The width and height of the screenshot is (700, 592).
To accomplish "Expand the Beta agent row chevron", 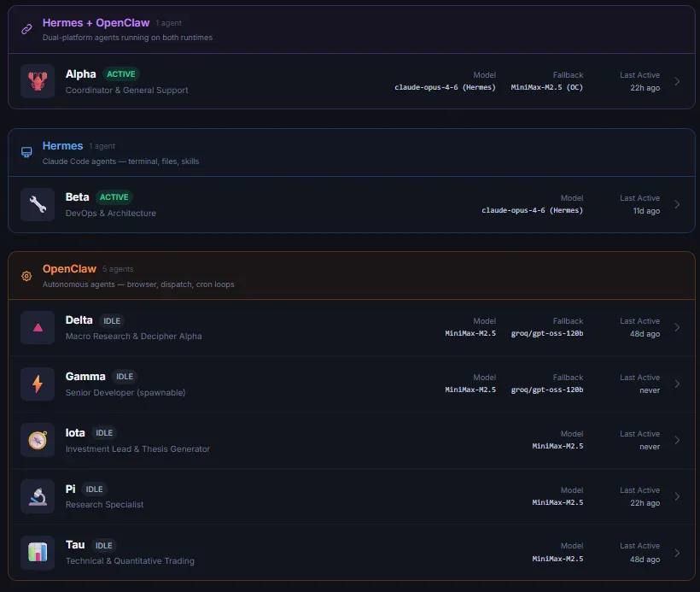I will [677, 204].
